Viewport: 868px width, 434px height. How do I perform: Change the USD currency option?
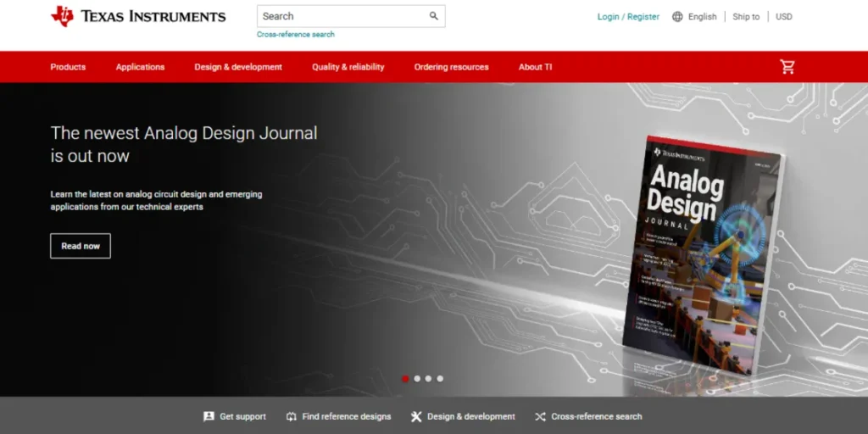[784, 17]
